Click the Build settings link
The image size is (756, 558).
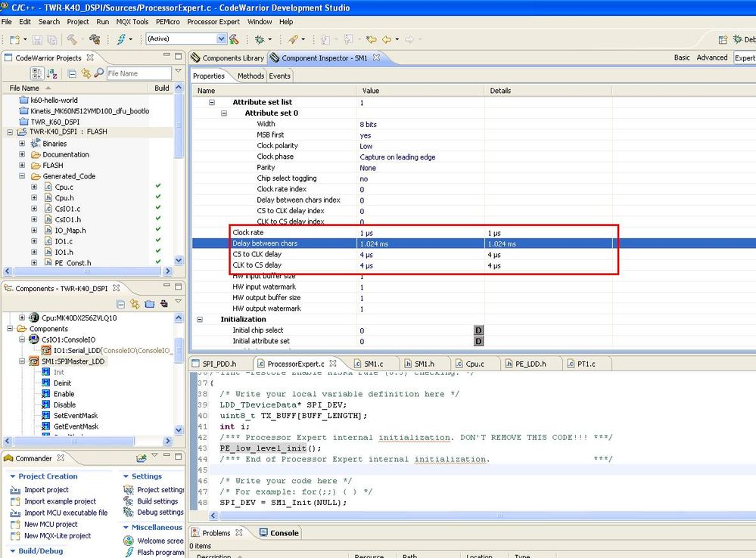click(157, 501)
